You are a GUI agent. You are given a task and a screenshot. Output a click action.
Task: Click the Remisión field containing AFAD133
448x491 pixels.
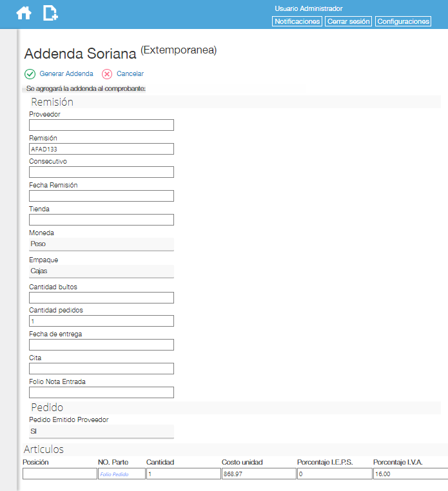(101, 149)
